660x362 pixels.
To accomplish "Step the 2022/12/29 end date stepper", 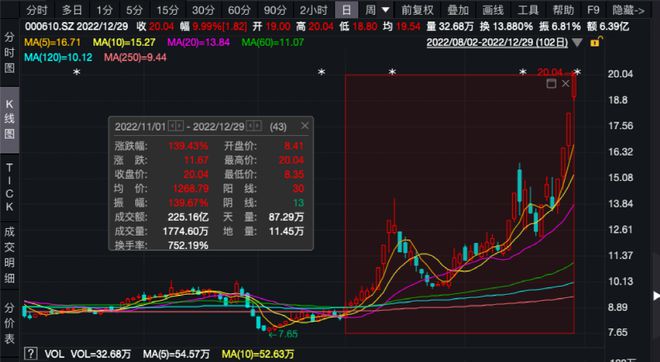I will click(x=254, y=126).
